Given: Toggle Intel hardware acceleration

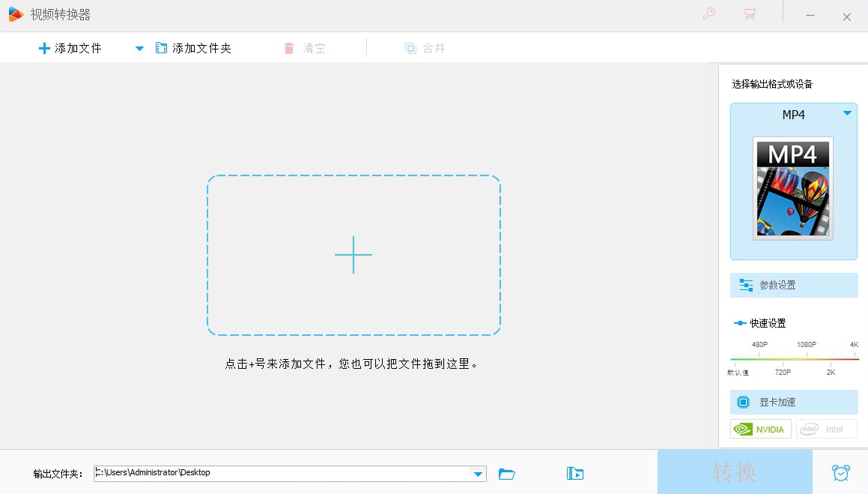Looking at the screenshot, I should [x=826, y=429].
